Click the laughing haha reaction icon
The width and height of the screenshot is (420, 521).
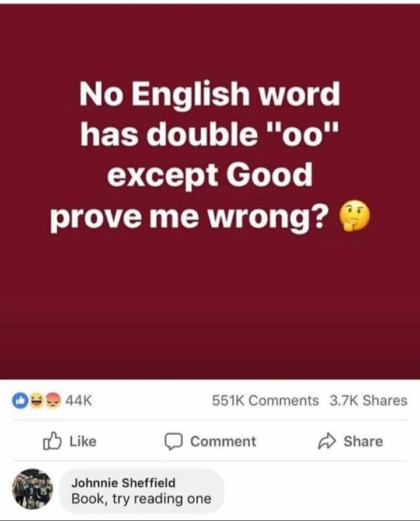(x=37, y=400)
